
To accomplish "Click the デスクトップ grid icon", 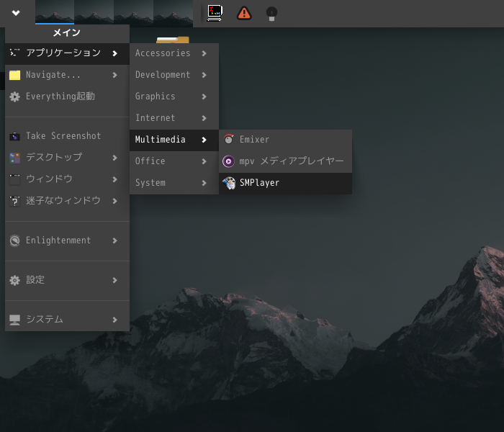I will click(x=14, y=158).
